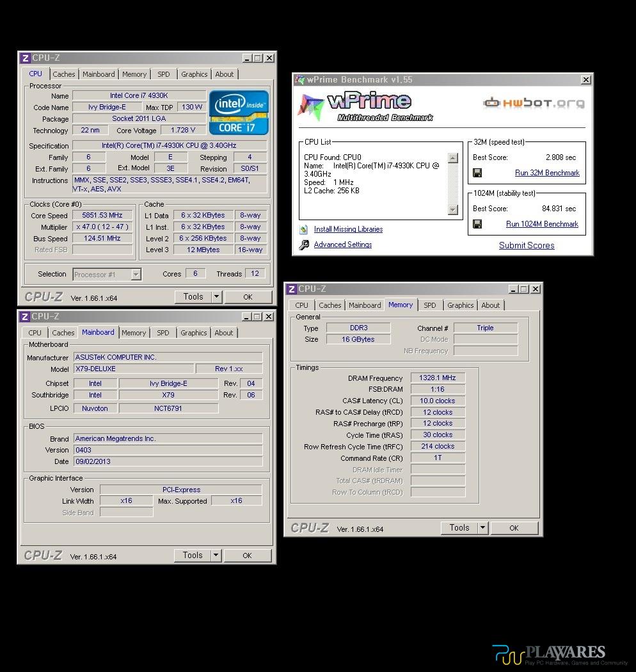Open Memory tab in the CPU window
The image size is (636, 672).
pos(134,74)
